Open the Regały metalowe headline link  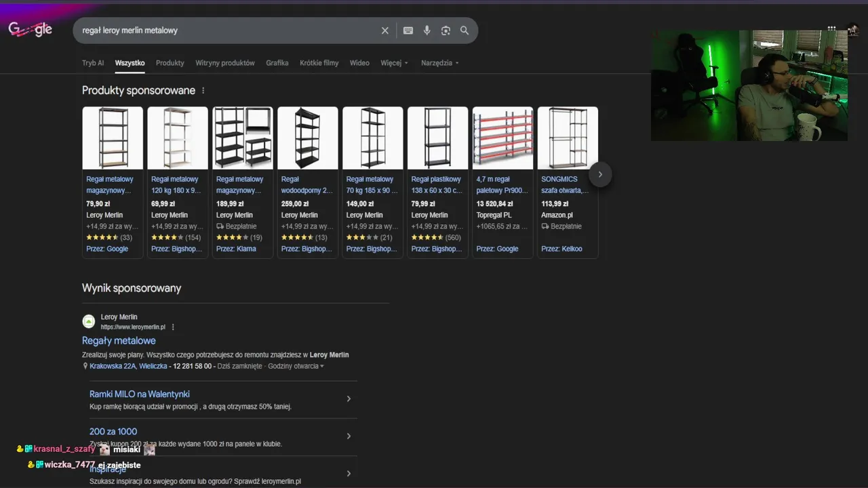point(119,341)
